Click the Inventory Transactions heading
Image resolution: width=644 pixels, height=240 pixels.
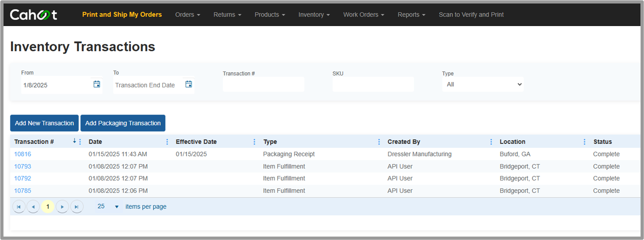(x=82, y=47)
